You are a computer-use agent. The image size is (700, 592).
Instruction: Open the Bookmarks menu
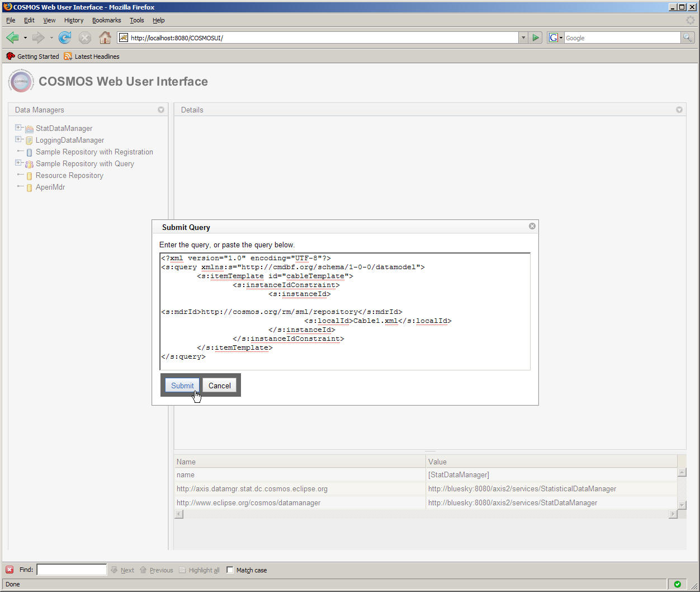106,20
